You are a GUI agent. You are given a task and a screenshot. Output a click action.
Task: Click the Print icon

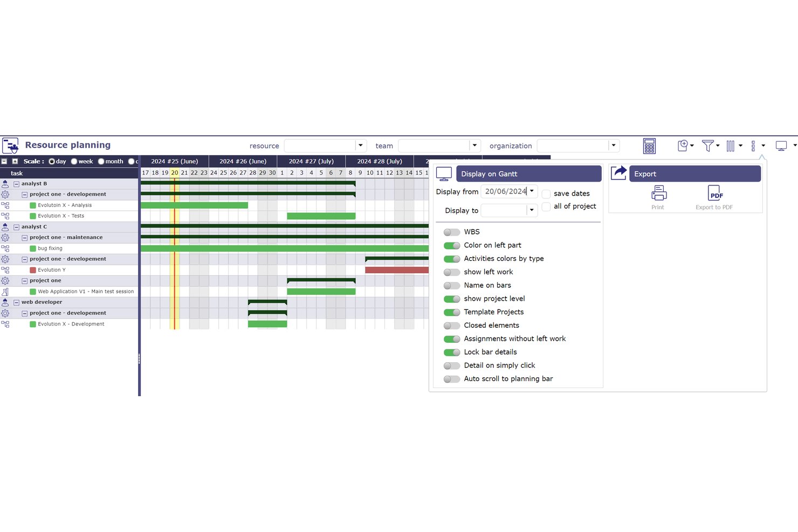(658, 193)
